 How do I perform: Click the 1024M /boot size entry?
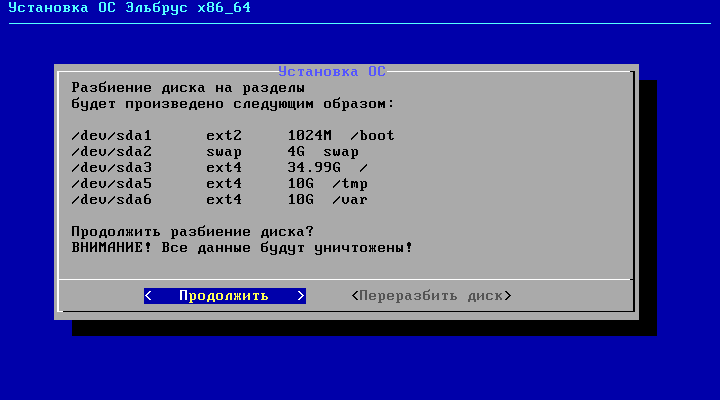pyautogui.click(x=341, y=135)
